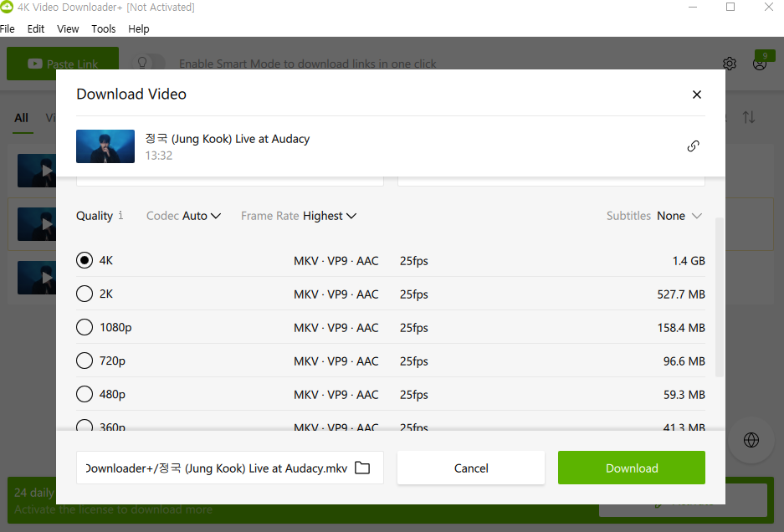
Task: Click the 4K Video Downloader+ app icon
Action: tap(7, 7)
